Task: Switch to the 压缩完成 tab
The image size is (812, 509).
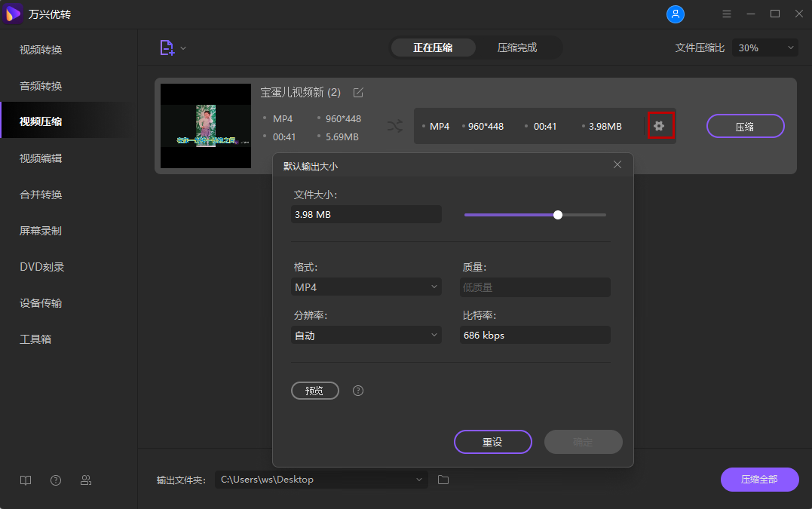Action: pos(519,47)
